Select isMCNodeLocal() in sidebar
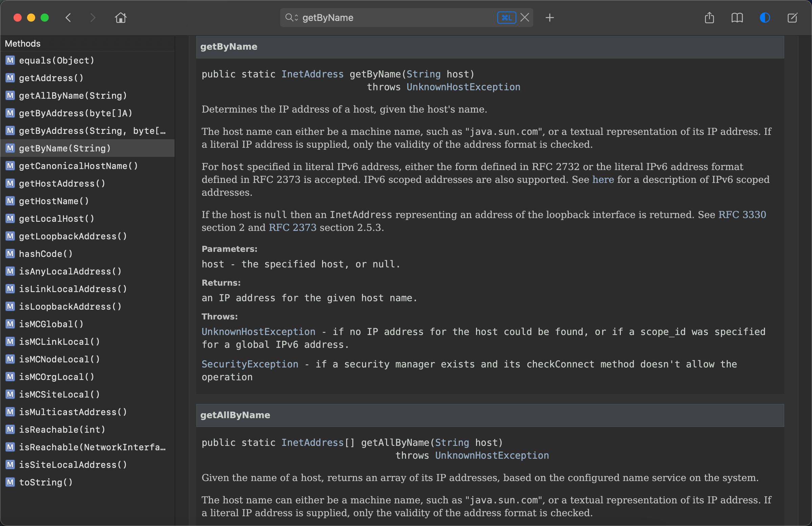 [x=88, y=359]
